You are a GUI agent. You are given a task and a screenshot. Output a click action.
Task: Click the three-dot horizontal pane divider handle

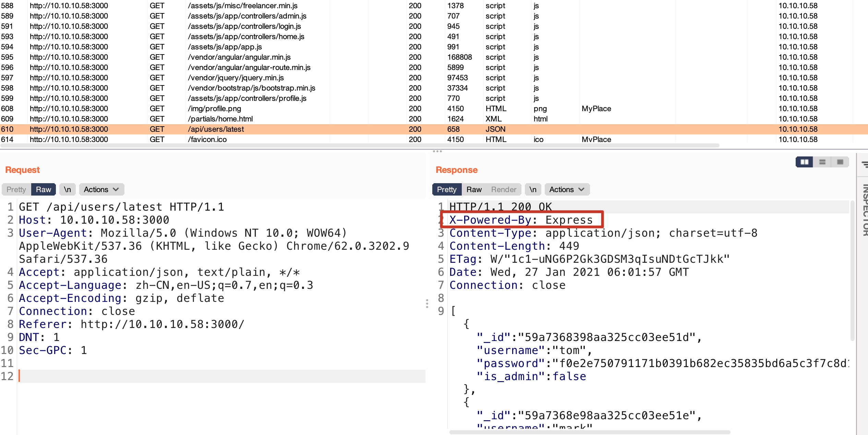(437, 151)
